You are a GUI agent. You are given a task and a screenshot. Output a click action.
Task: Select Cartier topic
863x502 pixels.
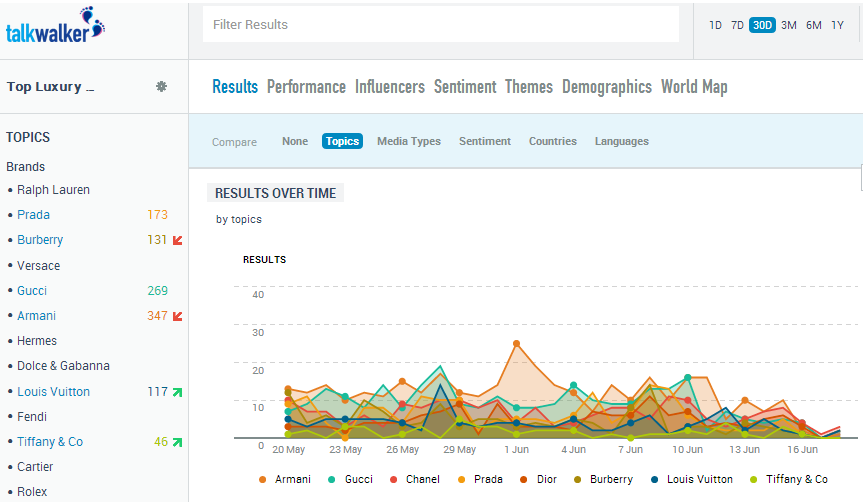[x=35, y=467]
